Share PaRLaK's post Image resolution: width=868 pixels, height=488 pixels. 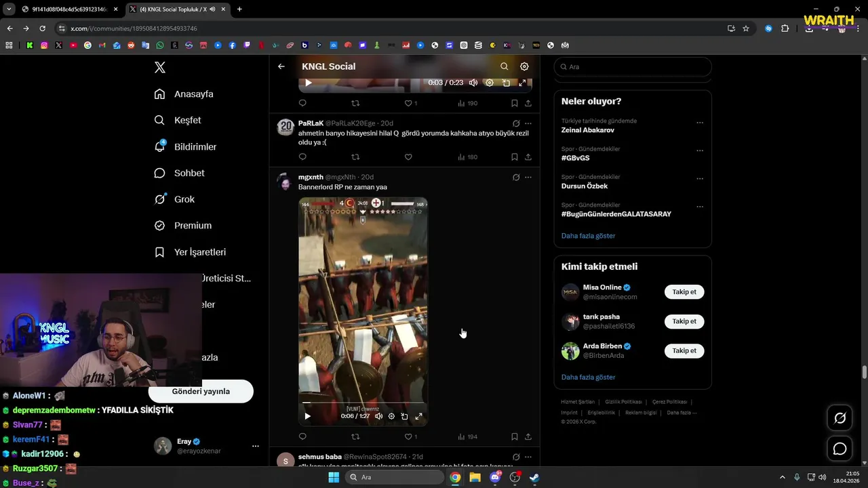point(528,157)
